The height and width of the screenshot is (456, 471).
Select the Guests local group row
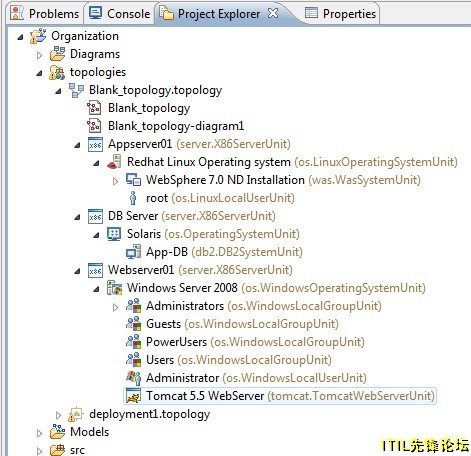[242, 324]
